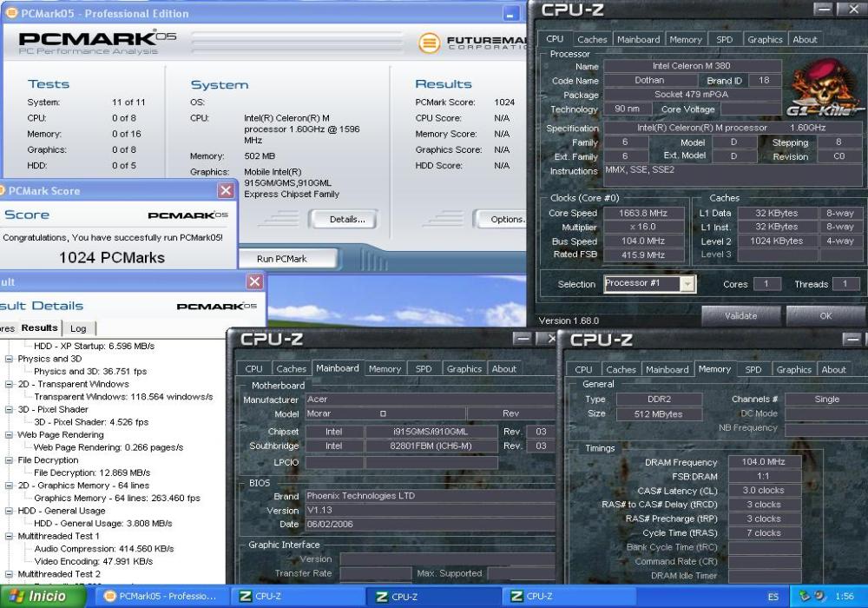Click the BIOS Version field V1.13
Viewport: 868px width, 608px height.
(430, 510)
